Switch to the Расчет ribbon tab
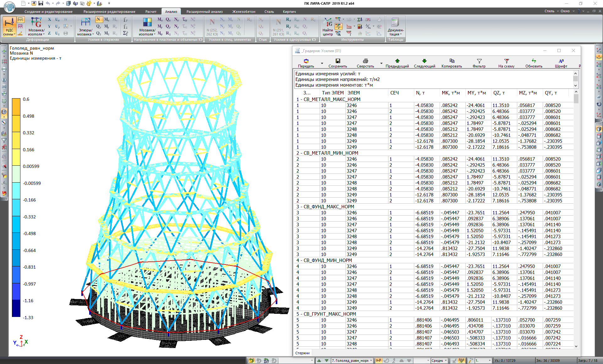Viewport: 603px width, 364px height. tap(151, 12)
